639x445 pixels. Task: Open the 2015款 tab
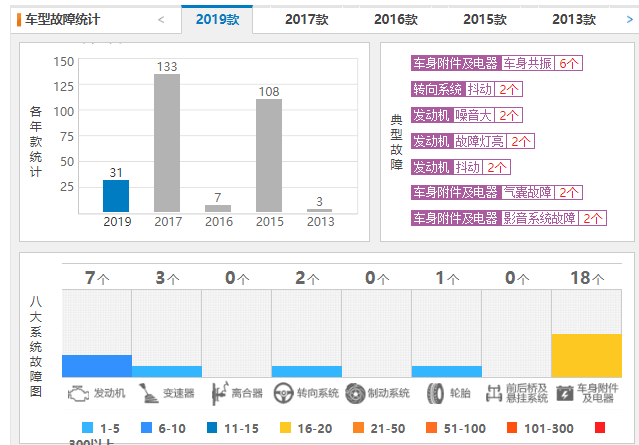tap(485, 19)
